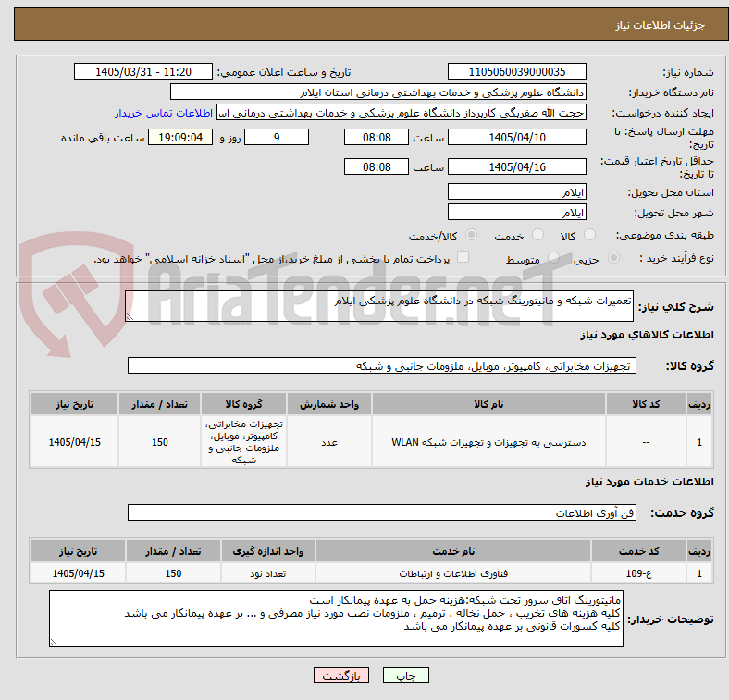Click the واحد شمارش column header
Image resolution: width=729 pixels, height=700 pixels.
(x=329, y=404)
